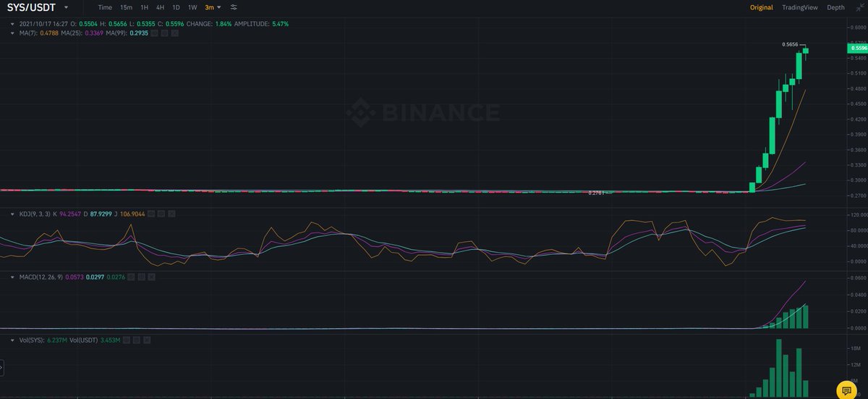Viewport: 868px width, 399px height.
Task: Remove MA indicator with its close icon
Action: tap(174, 33)
